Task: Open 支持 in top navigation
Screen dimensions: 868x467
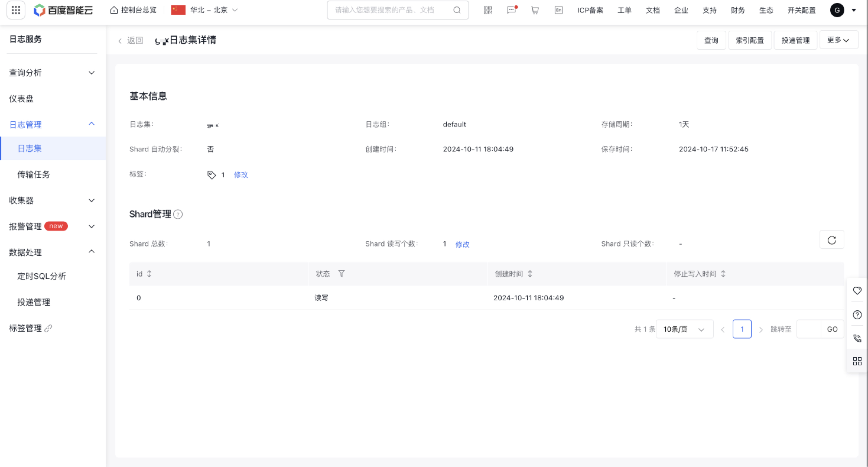Action: [x=709, y=10]
